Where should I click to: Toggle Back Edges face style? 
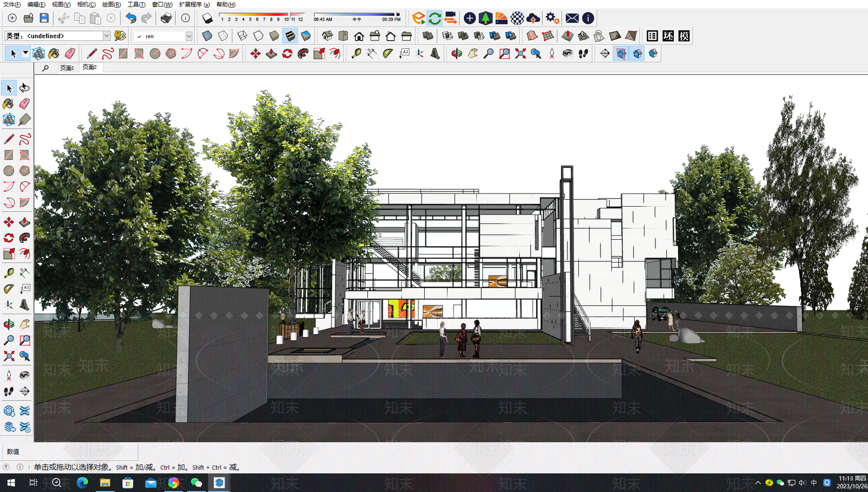click(x=223, y=36)
